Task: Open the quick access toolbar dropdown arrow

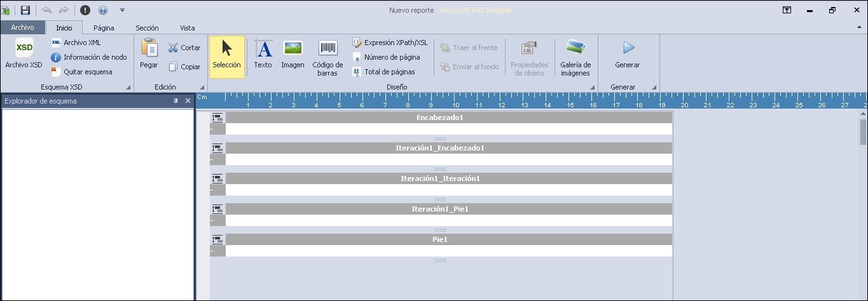Action: click(122, 10)
